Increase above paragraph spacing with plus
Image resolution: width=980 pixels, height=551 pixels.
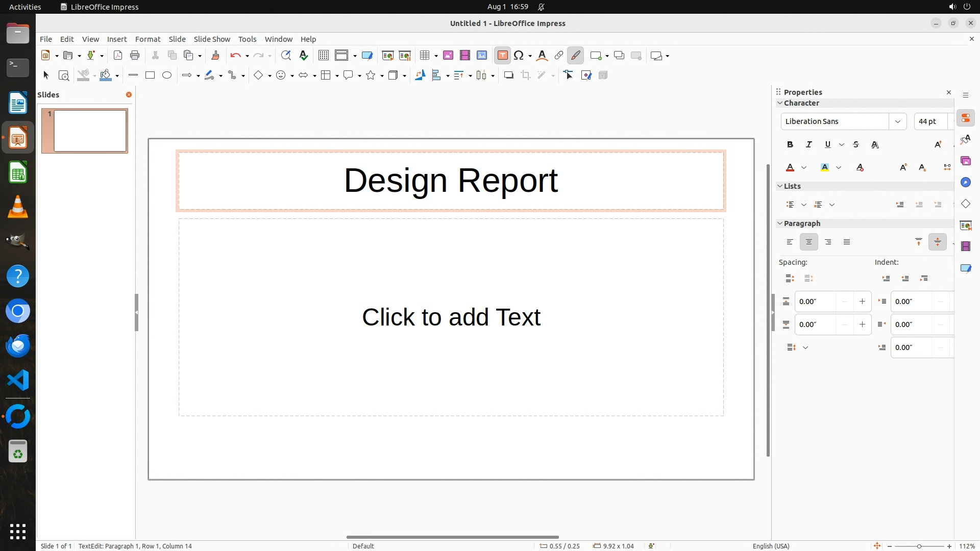(862, 302)
